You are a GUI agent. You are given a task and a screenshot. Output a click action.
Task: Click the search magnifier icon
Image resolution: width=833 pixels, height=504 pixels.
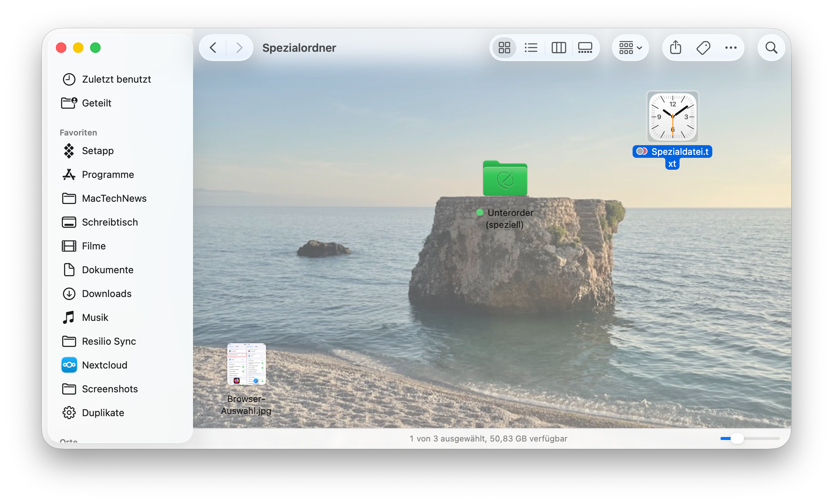click(x=771, y=48)
